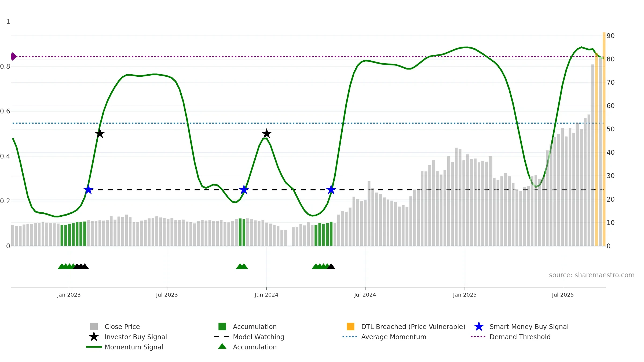Click the blue Smart Money Buy Signal legend star
This screenshot has height=362, width=644.
click(479, 327)
